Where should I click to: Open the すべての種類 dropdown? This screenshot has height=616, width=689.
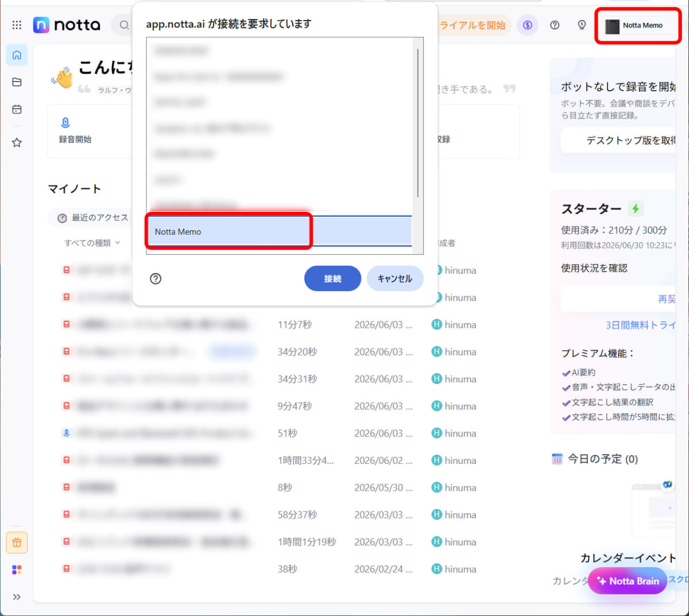(x=92, y=243)
